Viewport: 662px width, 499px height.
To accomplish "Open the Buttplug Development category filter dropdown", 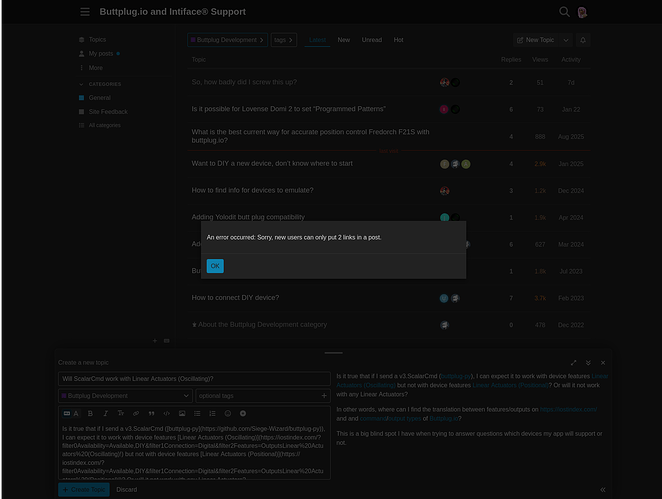I will point(227,40).
